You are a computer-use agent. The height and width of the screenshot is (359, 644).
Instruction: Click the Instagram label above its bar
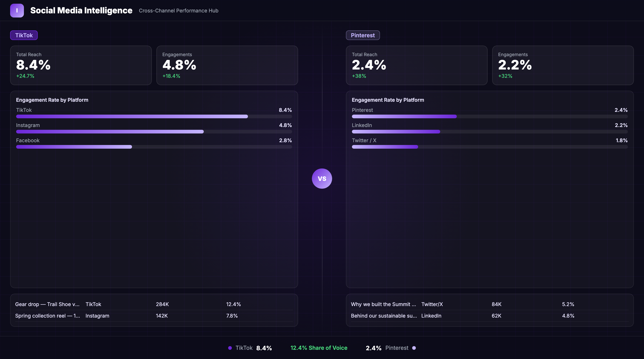click(x=28, y=125)
